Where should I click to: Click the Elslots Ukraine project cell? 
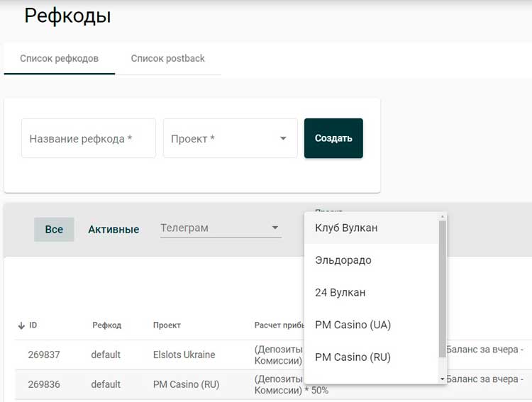click(x=184, y=354)
